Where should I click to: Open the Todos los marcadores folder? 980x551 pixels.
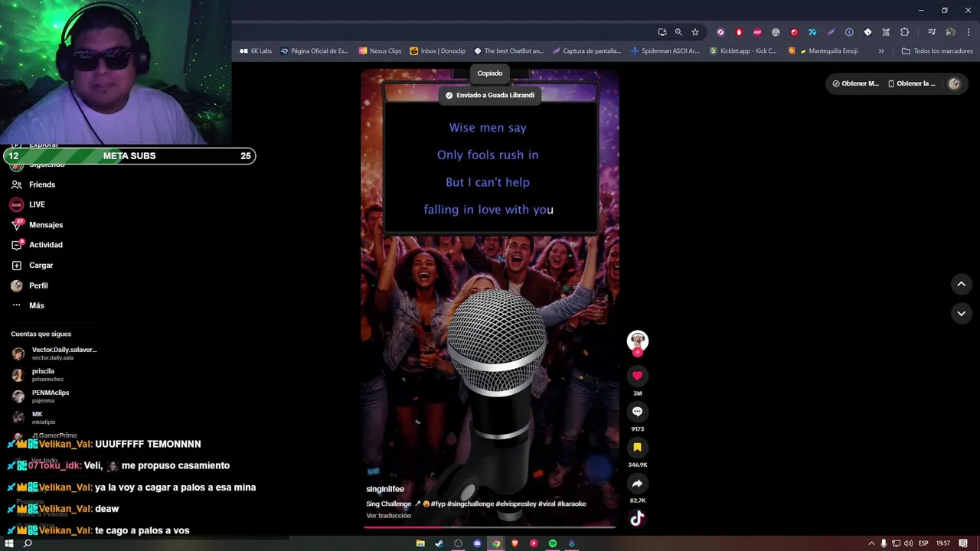click(937, 51)
